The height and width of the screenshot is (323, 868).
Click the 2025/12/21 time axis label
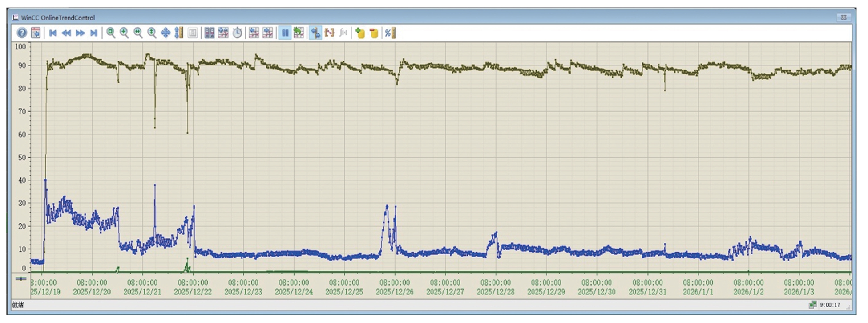pyautogui.click(x=142, y=292)
